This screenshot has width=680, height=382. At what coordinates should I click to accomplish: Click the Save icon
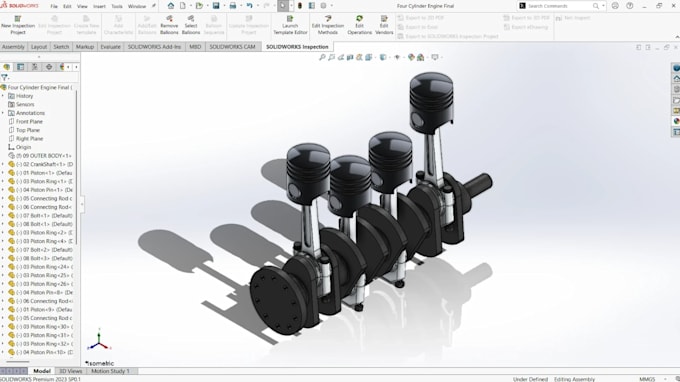pos(216,6)
